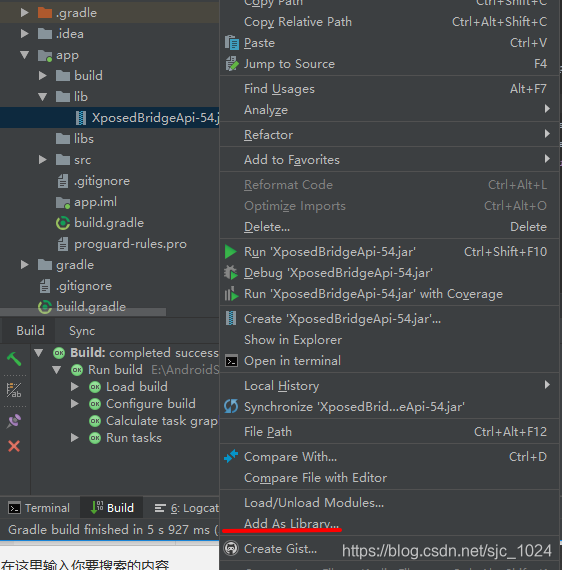This screenshot has width=562, height=570.
Task: Click the Logcat tab icon
Action: (160, 508)
